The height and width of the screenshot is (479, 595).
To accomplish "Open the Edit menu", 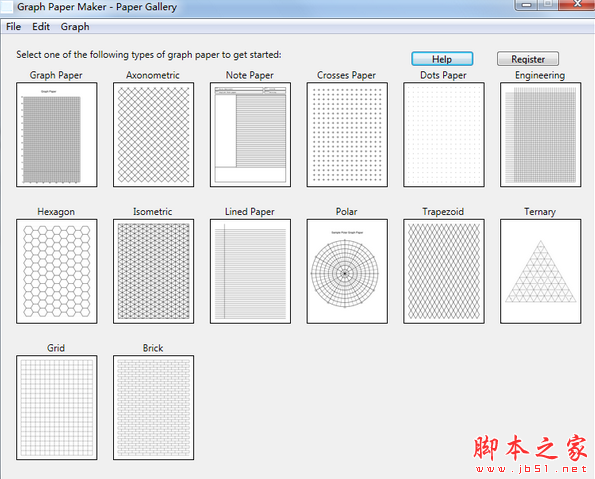I will [41, 27].
